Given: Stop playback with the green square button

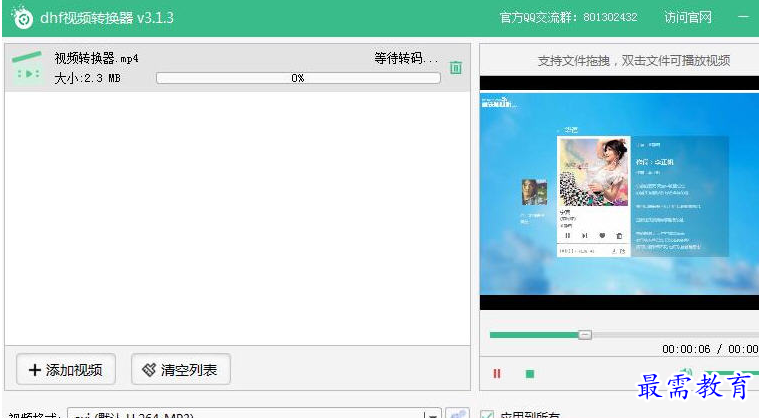Looking at the screenshot, I should click(530, 374).
